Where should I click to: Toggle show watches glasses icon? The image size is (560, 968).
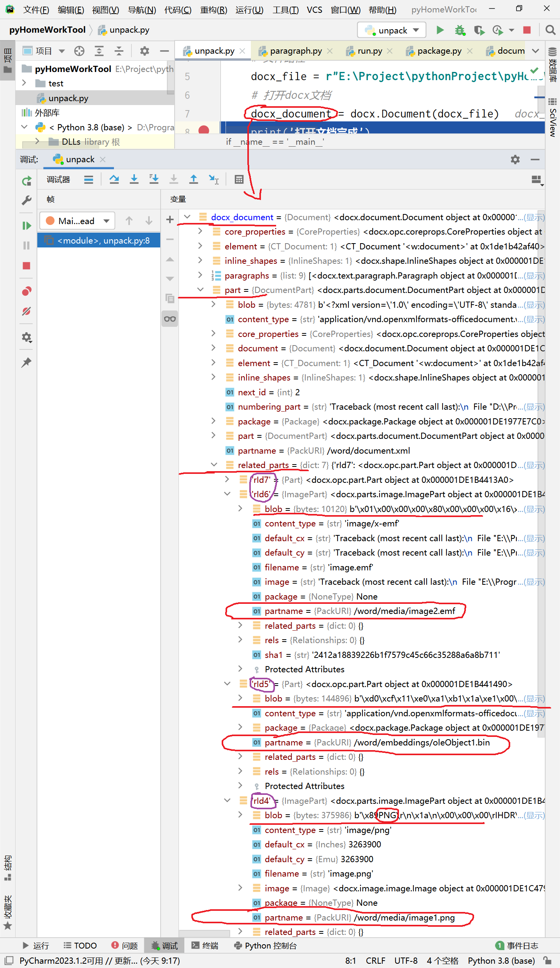click(170, 319)
